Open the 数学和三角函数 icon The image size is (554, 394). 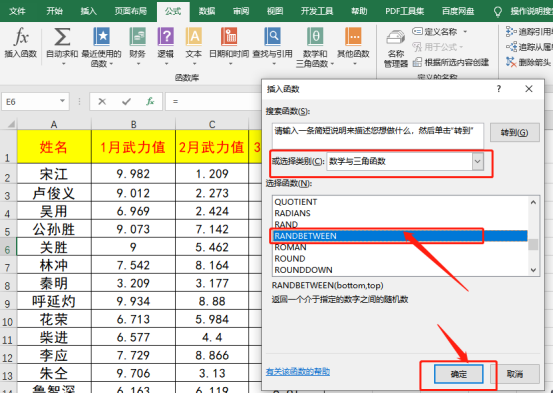click(x=315, y=37)
